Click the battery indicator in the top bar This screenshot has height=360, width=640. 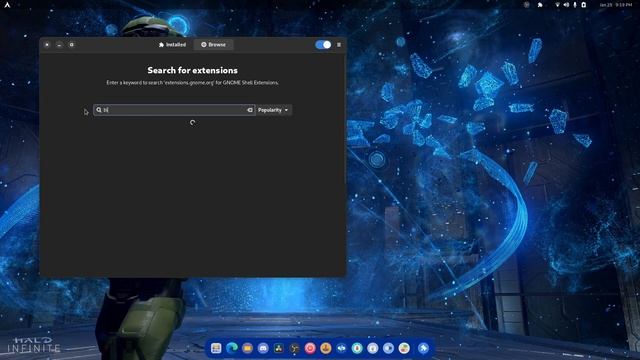coord(584,5)
